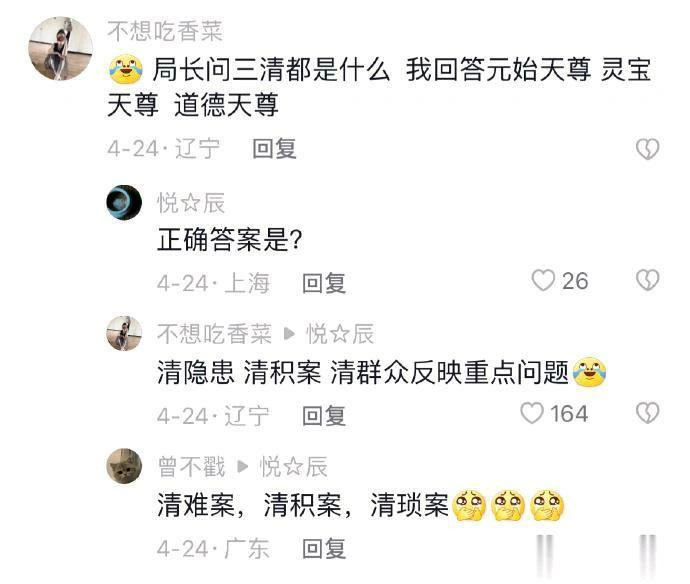
Task: Open 曾不戳's cat avatar
Action: (x=124, y=466)
